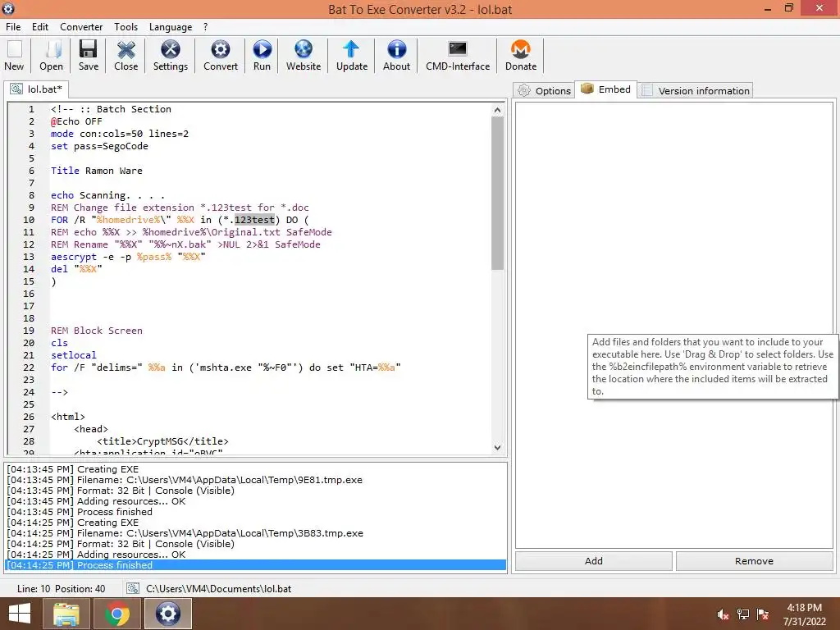Click code line 'Title Ramon Ware'
840x630 pixels.
point(97,171)
